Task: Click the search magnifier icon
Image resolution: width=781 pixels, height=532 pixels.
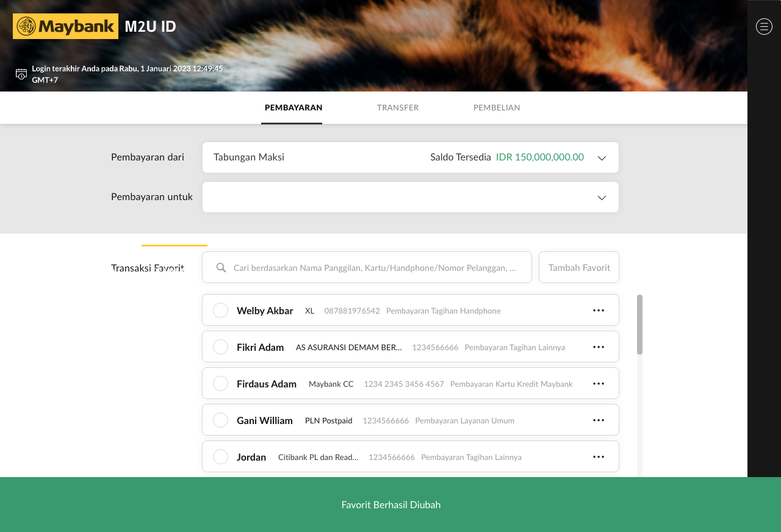Action: click(221, 268)
